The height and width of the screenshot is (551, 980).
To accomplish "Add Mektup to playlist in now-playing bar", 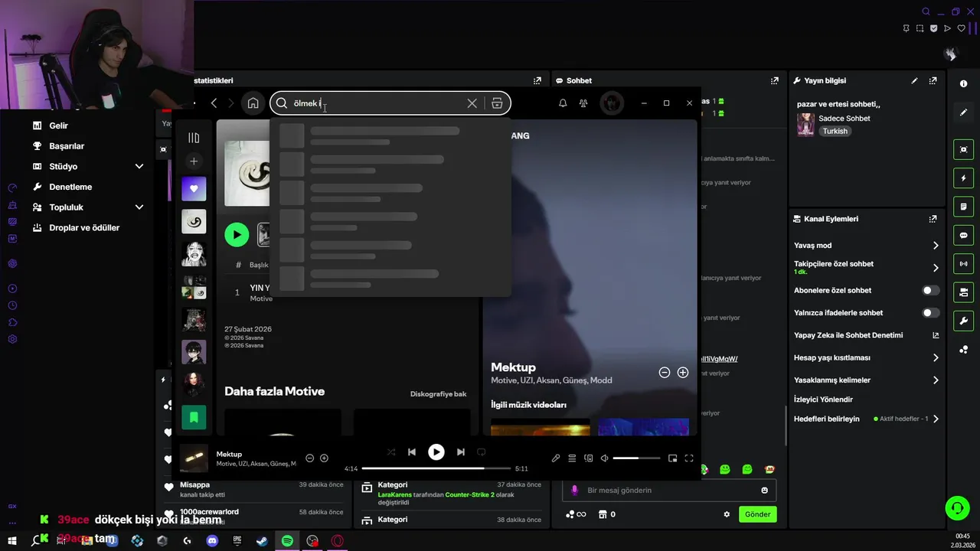I will point(324,458).
